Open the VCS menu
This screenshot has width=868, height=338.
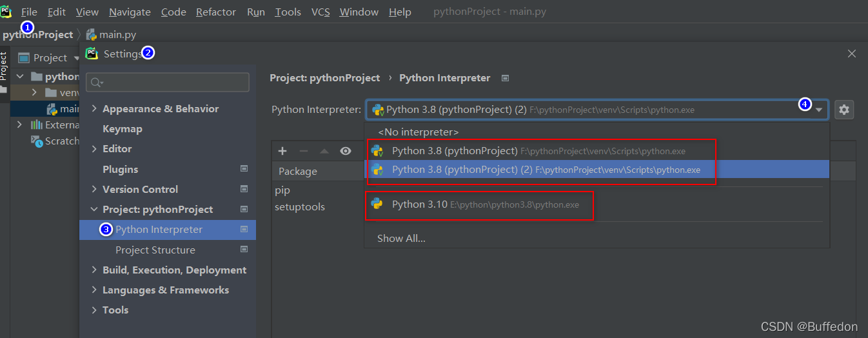coord(321,12)
